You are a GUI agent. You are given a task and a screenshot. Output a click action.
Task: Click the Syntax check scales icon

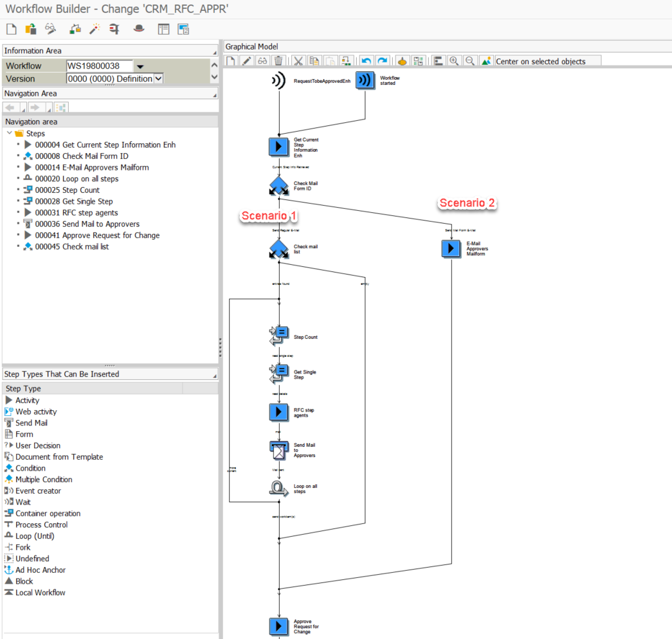75,29
